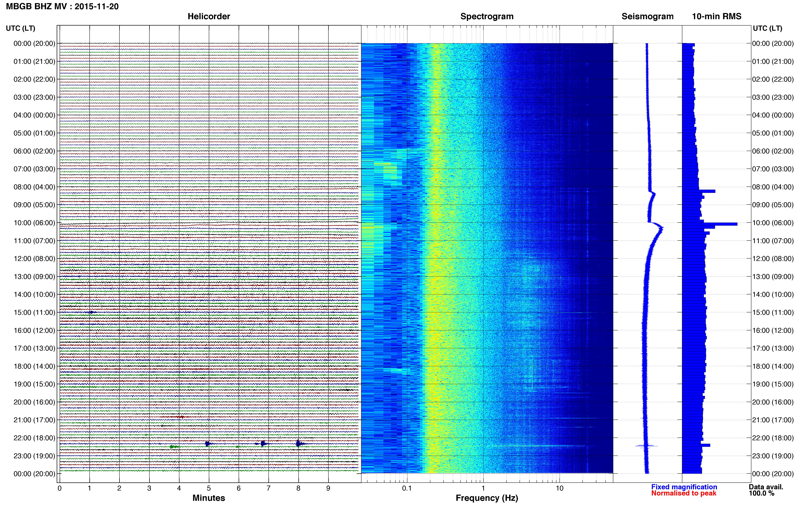
Task: Click right-side time label '22:00 (18:00)'
Action: coord(773,438)
